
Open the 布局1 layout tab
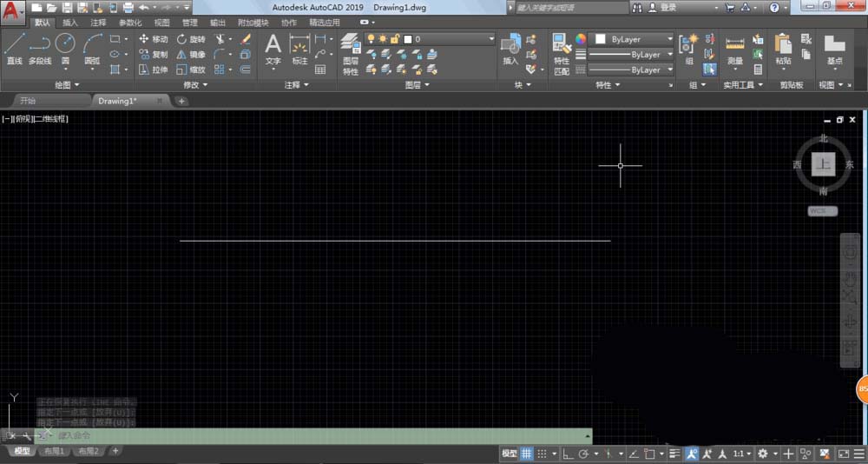pos(56,451)
